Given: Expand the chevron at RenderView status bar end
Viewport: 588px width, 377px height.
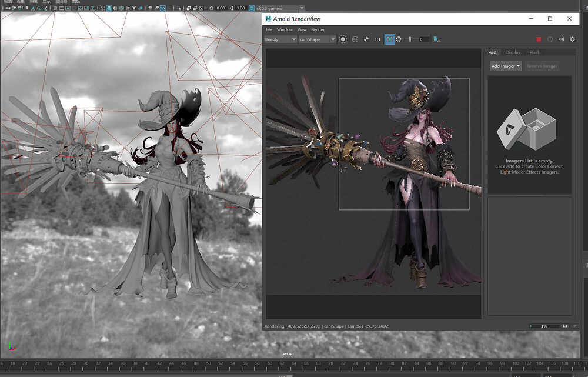Looking at the screenshot, I should tap(575, 326).
